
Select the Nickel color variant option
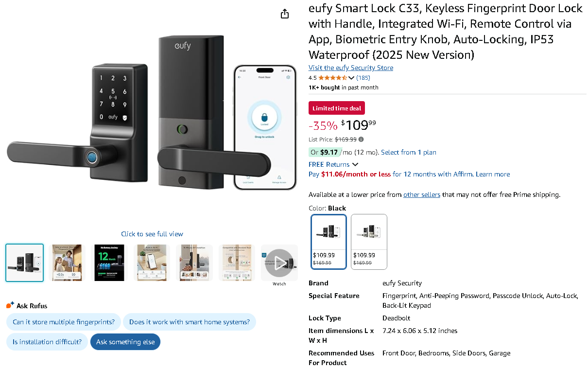[369, 242]
